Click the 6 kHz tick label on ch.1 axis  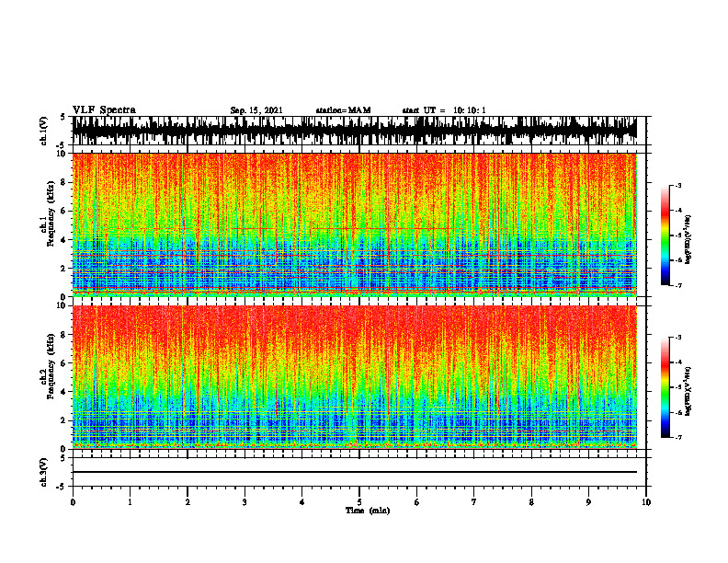[64, 211]
